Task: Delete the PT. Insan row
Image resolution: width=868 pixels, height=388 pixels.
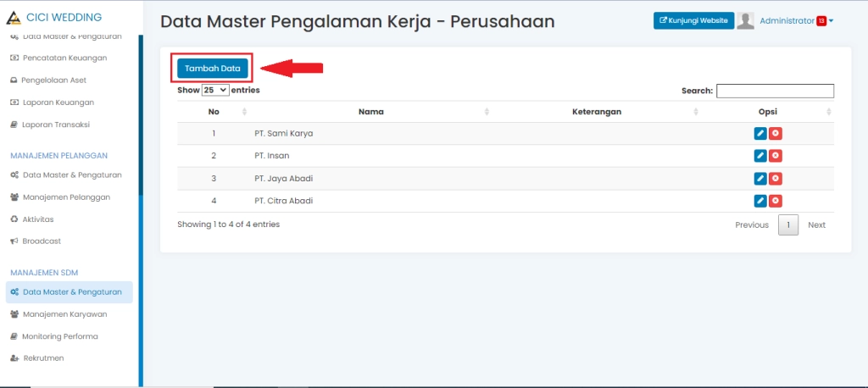Action: (x=776, y=156)
